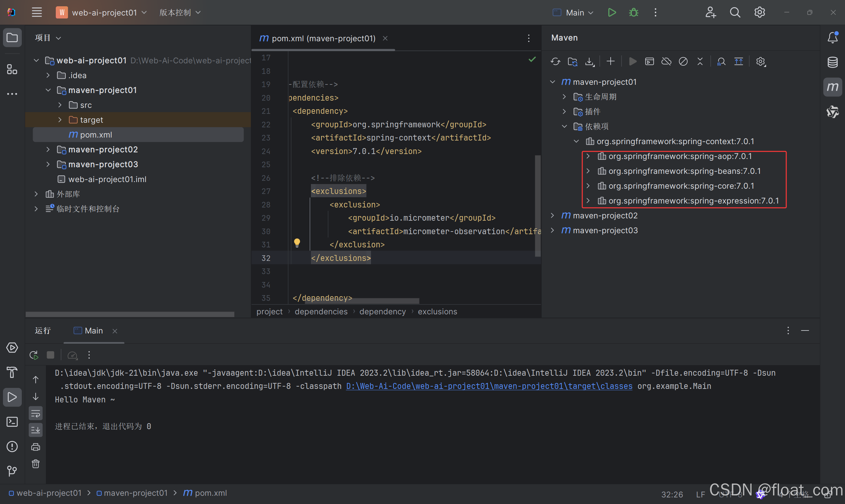Reload all Maven projects

point(555,61)
